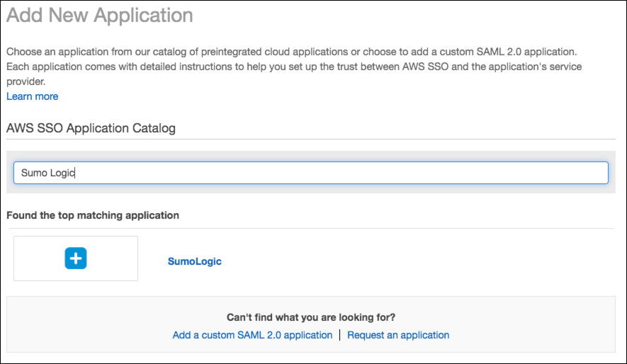The image size is (627, 364).
Task: Click the horizontal rule under the catalog title
Action: pyautogui.click(x=310, y=140)
